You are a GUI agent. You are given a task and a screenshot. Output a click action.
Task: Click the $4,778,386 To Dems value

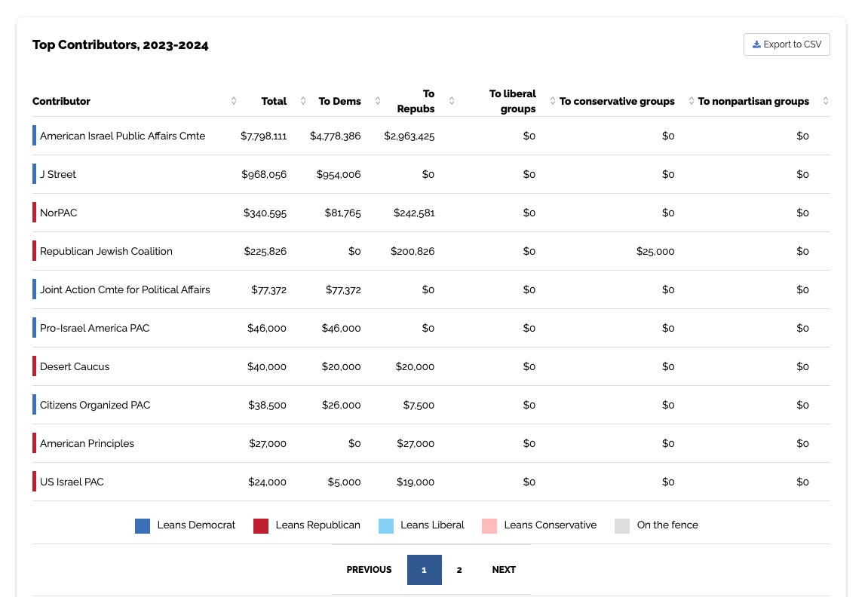coord(335,136)
